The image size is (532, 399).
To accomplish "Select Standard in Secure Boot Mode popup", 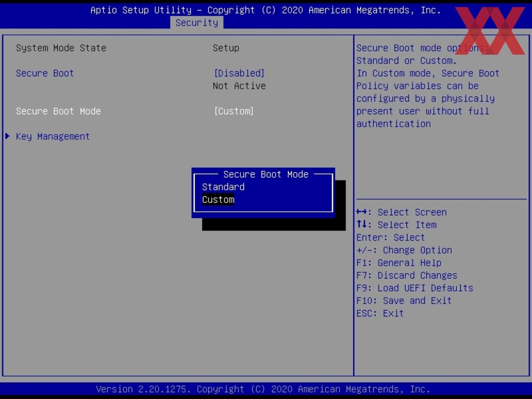I will pyautogui.click(x=223, y=187).
